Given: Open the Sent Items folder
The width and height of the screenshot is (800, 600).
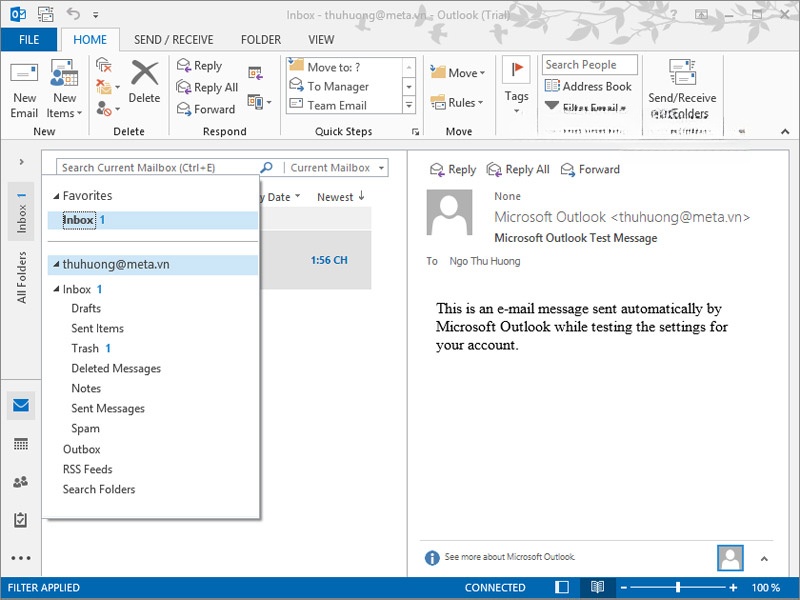Looking at the screenshot, I should coord(97,328).
